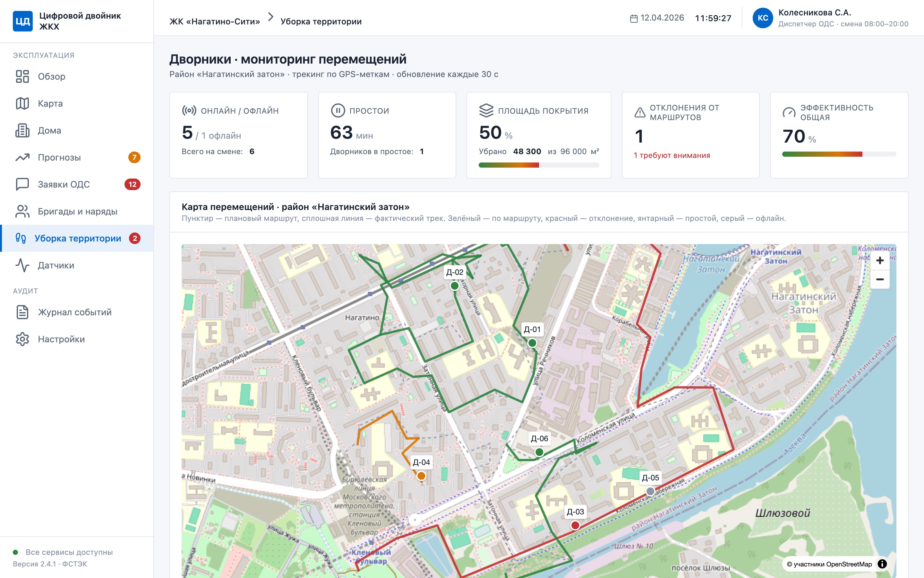Click the coverage area progress bar

(539, 165)
